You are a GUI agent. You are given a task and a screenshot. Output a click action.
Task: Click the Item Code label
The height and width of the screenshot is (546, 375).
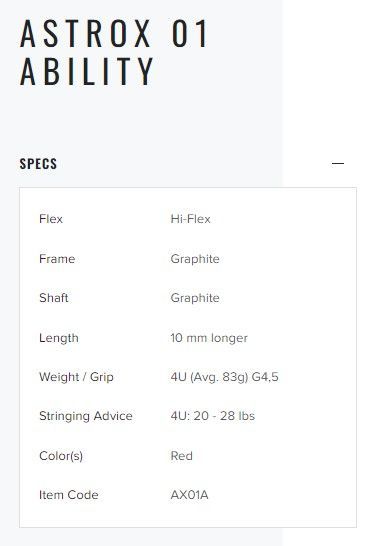[x=69, y=495]
